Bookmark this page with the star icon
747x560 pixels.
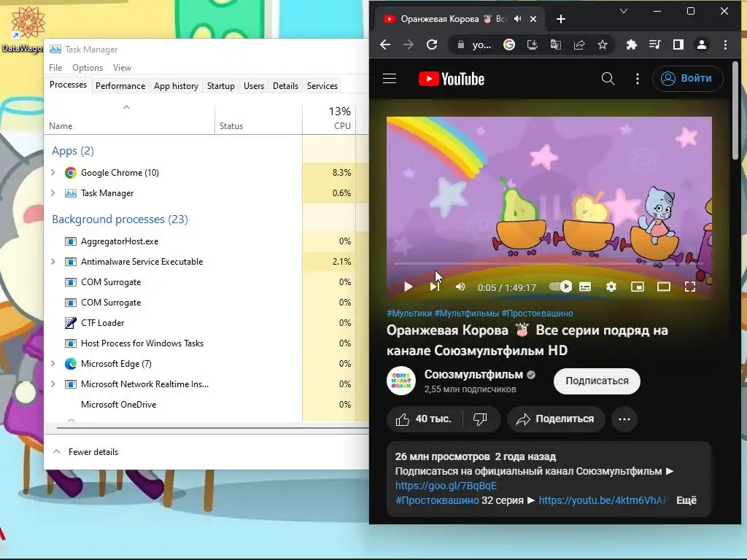coord(602,44)
